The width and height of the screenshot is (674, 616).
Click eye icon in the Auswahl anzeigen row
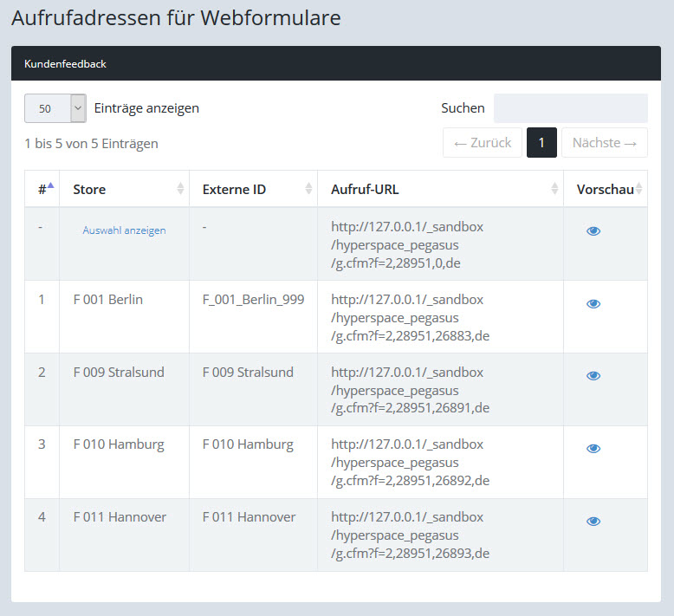(593, 231)
